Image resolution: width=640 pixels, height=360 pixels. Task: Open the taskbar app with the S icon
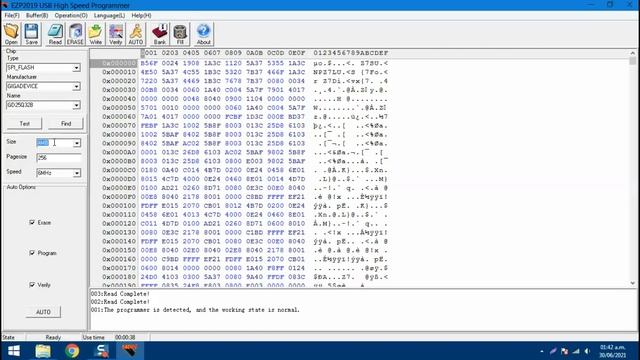tap(101, 351)
